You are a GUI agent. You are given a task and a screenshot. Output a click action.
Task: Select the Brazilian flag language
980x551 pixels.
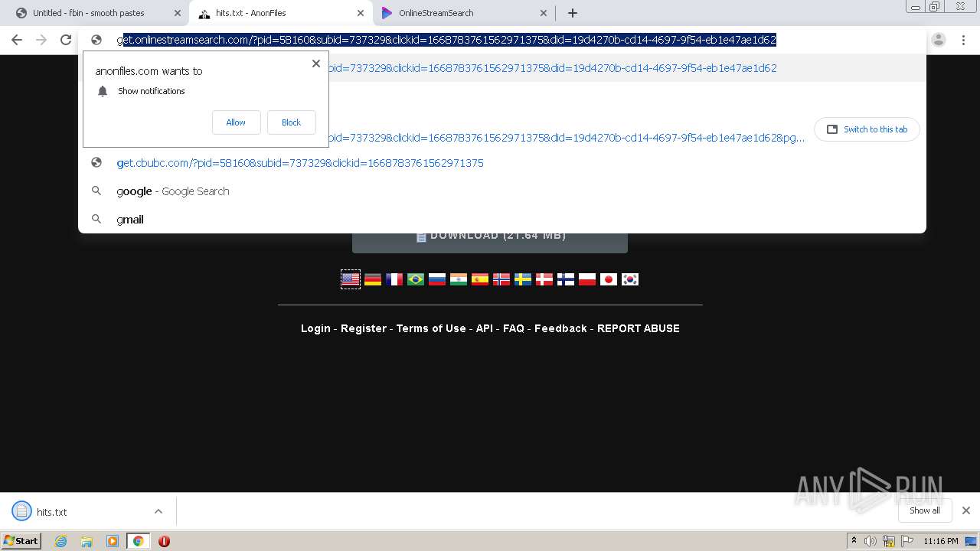click(416, 279)
